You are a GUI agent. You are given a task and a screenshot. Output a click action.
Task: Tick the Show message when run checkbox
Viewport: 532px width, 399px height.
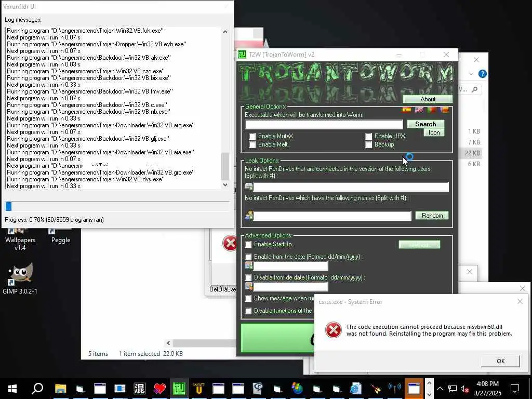click(x=248, y=298)
